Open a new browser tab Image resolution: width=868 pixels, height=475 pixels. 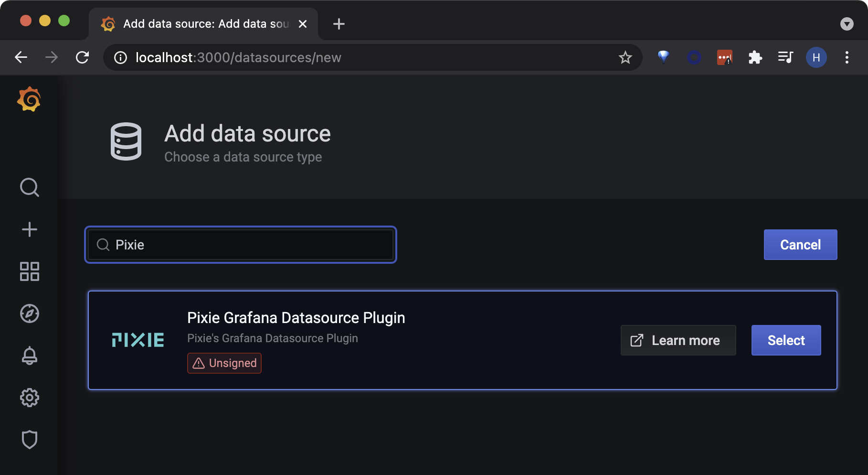[x=339, y=24]
